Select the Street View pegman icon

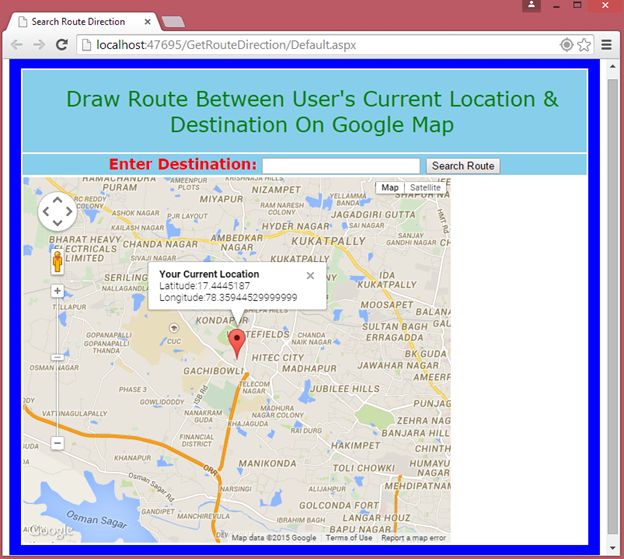[58, 262]
